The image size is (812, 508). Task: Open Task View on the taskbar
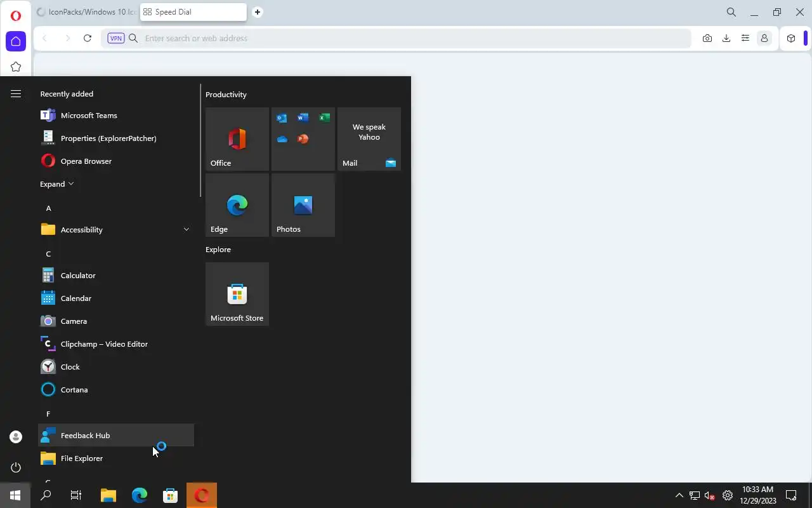click(76, 495)
